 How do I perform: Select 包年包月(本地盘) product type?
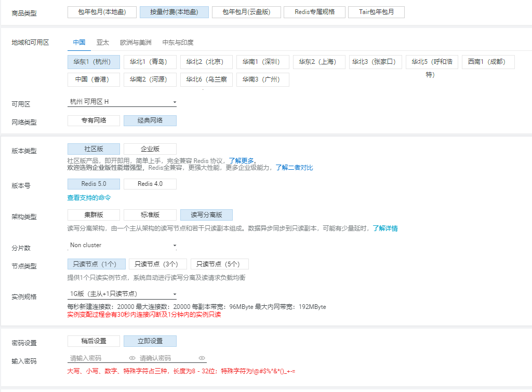click(x=102, y=12)
